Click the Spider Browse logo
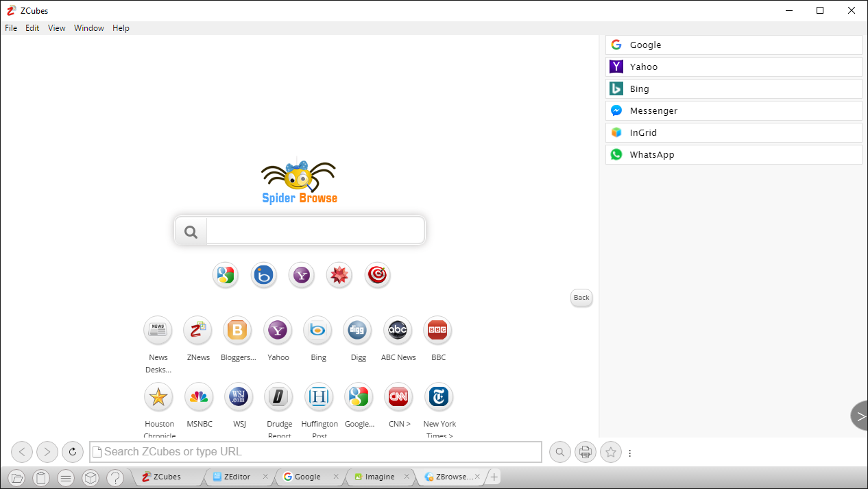868x489 pixels. (300, 183)
